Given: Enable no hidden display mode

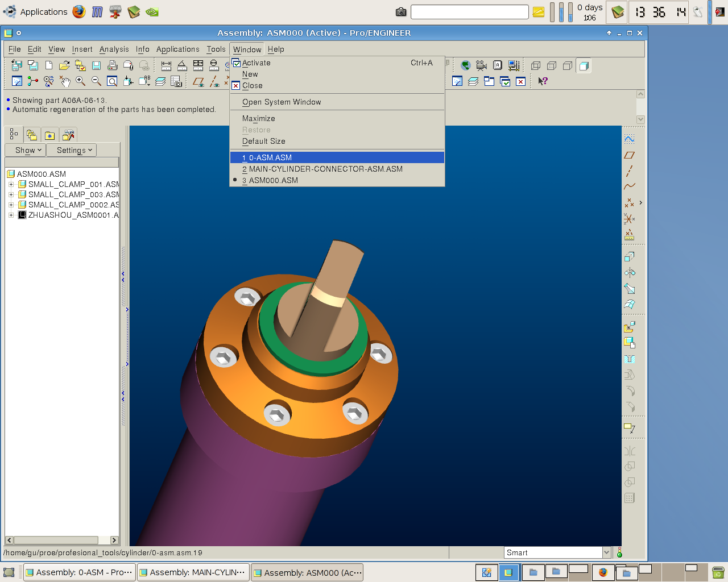Looking at the screenshot, I should click(x=568, y=65).
